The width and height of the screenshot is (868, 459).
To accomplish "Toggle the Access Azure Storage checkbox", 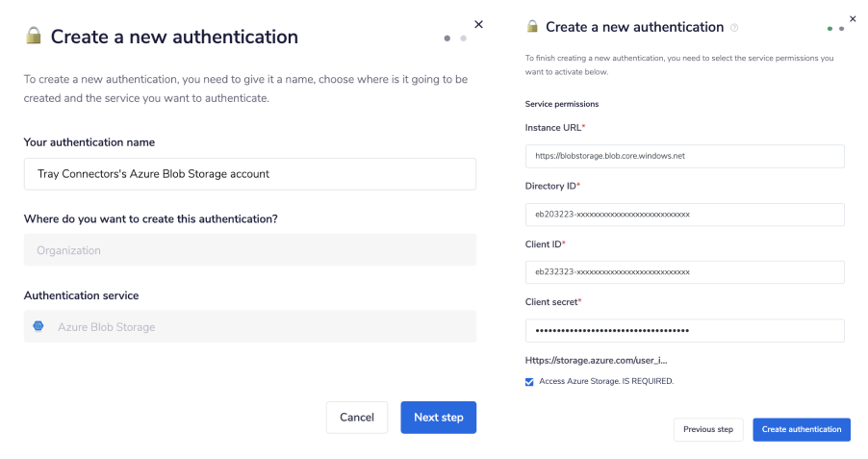I will tap(529, 381).
